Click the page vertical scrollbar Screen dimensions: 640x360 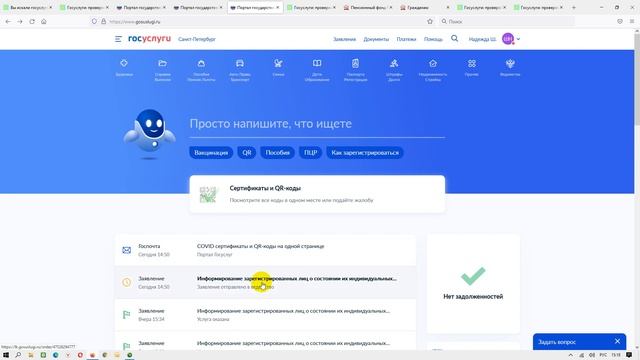point(637,190)
